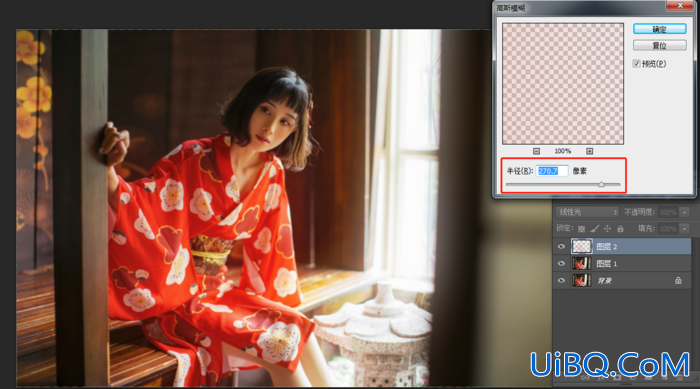Viewport: 700px width, 389px height.
Task: Zoom out the dialog preview with minus icon
Action: click(x=537, y=151)
